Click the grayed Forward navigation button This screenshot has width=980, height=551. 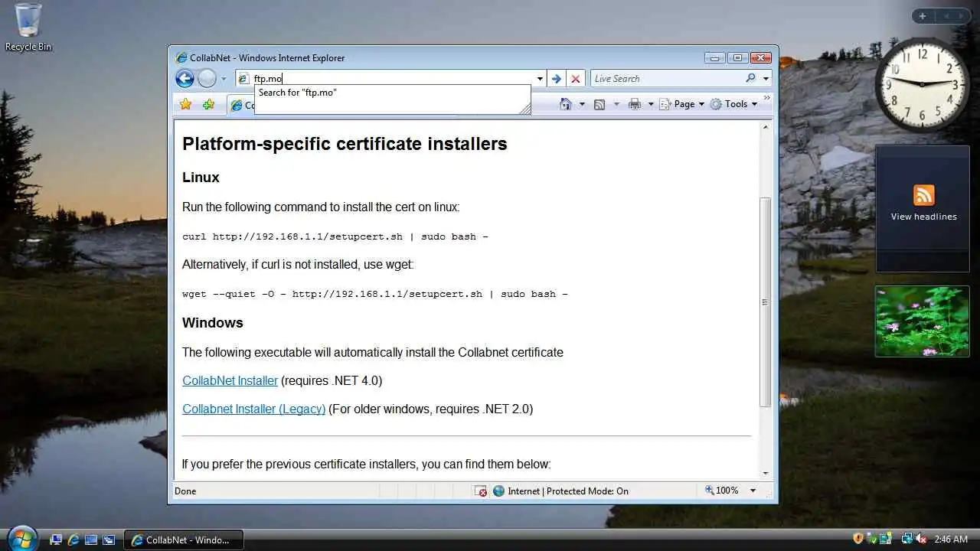[x=207, y=78]
